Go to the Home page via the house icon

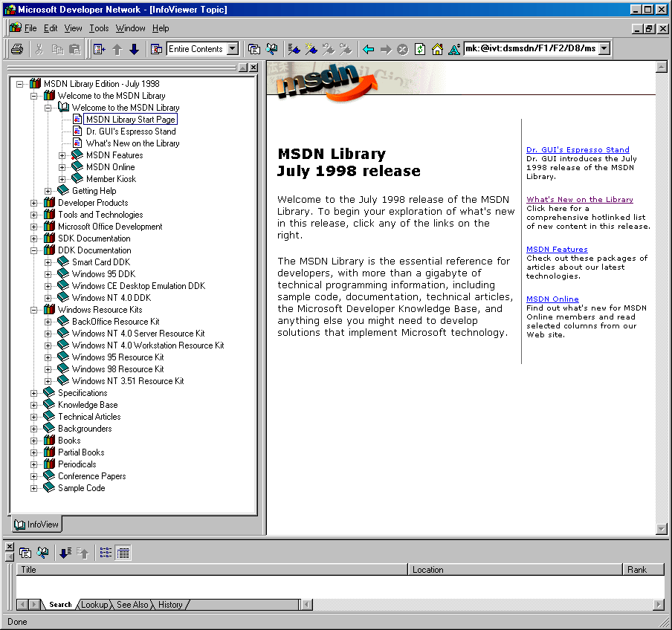tap(437, 49)
